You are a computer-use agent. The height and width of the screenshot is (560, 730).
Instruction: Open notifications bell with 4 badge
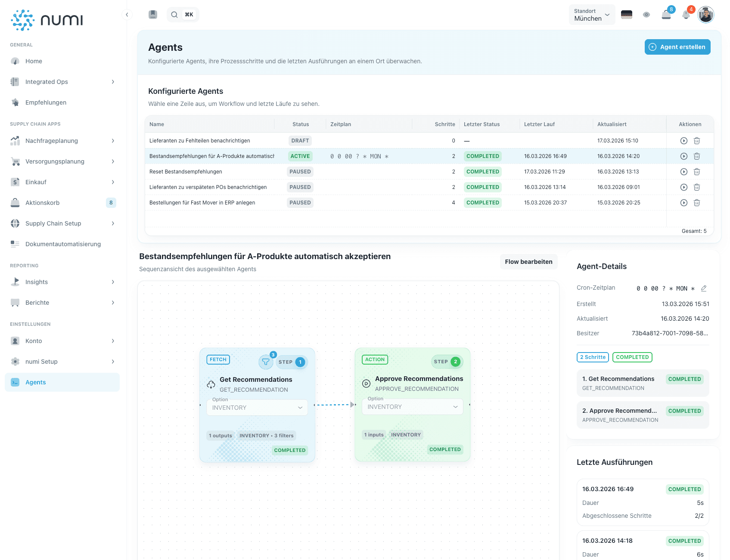(686, 15)
